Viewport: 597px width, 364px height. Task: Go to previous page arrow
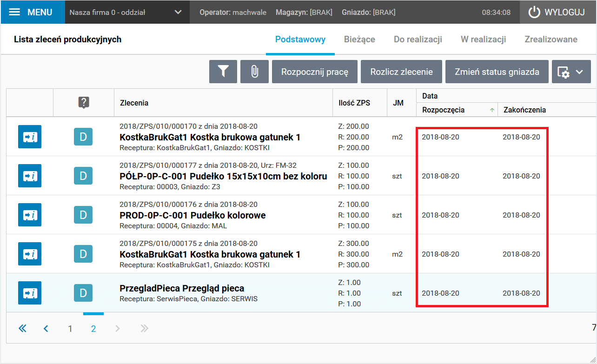pyautogui.click(x=46, y=329)
